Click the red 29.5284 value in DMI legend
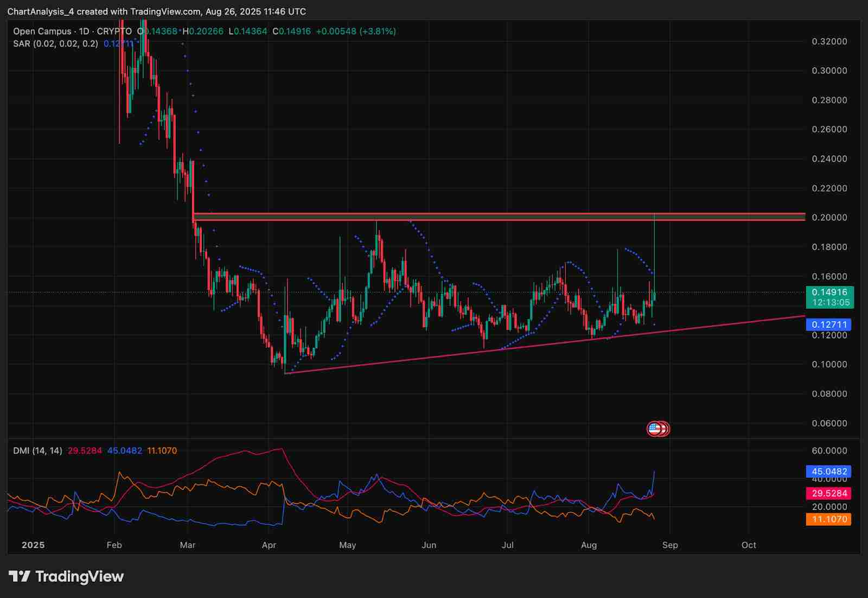The height and width of the screenshot is (598, 868). (85, 450)
